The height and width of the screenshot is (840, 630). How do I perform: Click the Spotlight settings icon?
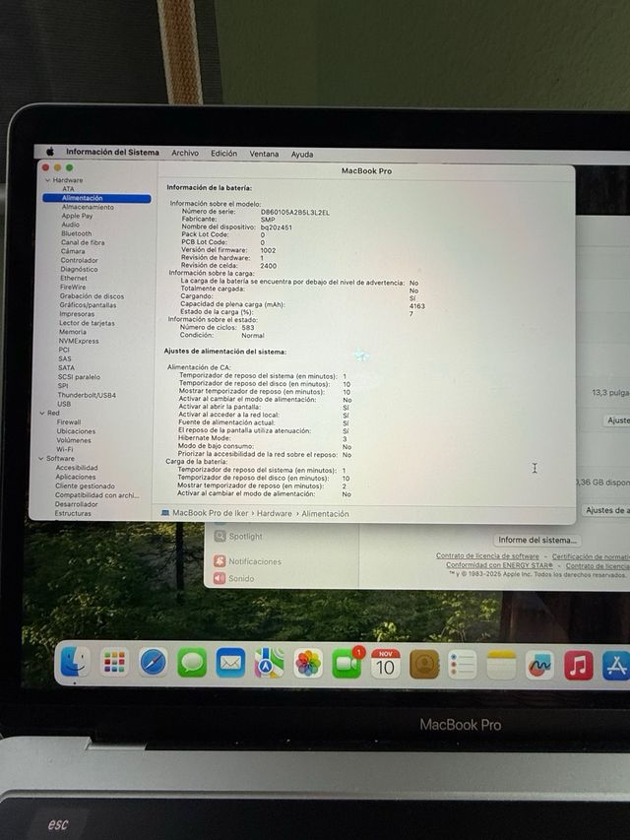coord(220,536)
